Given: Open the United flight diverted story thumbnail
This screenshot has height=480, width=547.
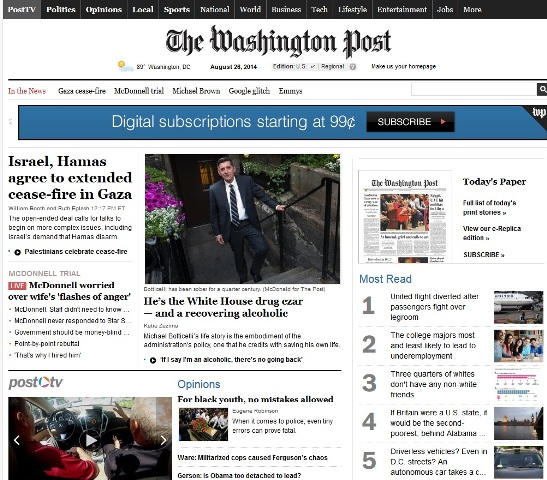Looking at the screenshot, I should 518,307.
